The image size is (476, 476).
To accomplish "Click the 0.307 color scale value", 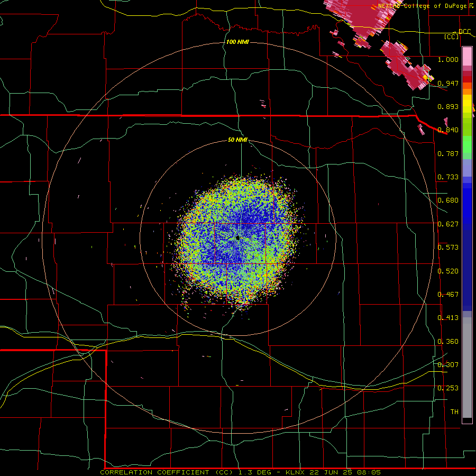I will pyautogui.click(x=448, y=365).
